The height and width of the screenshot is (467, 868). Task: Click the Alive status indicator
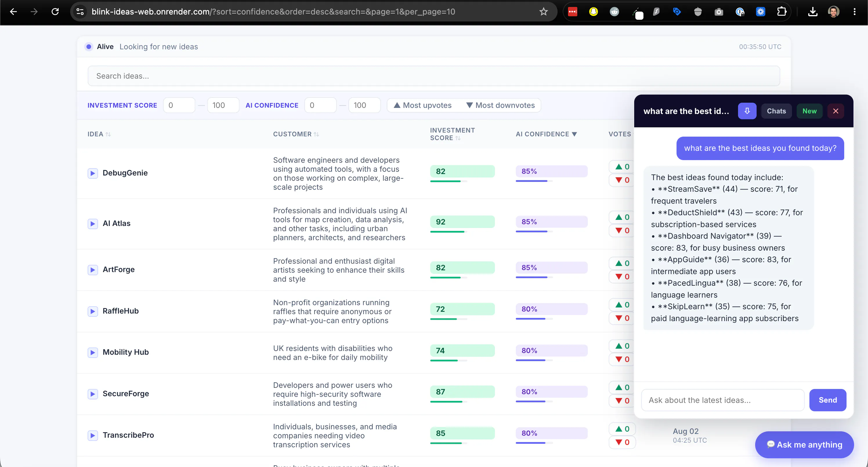tap(88, 47)
